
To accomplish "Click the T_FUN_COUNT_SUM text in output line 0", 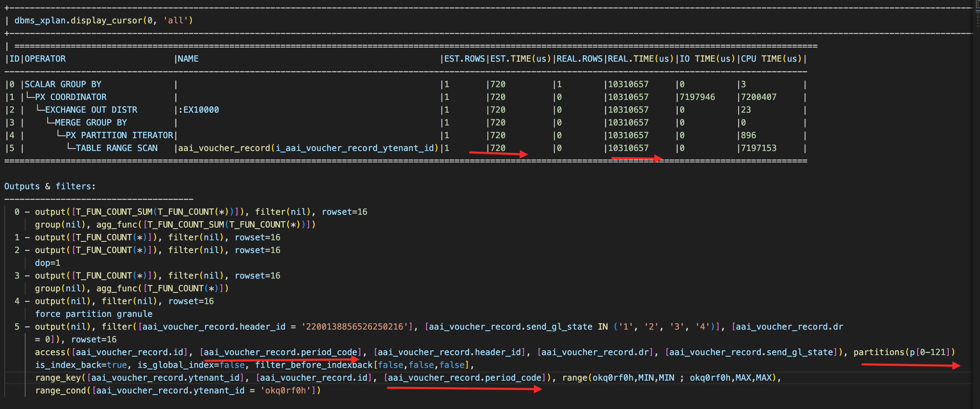I will point(114,212).
